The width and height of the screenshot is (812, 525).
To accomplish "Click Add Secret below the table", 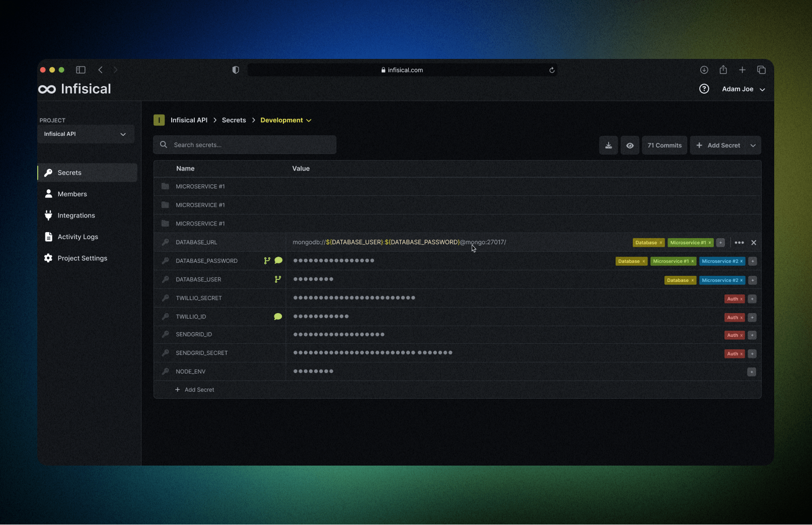I will (x=194, y=390).
